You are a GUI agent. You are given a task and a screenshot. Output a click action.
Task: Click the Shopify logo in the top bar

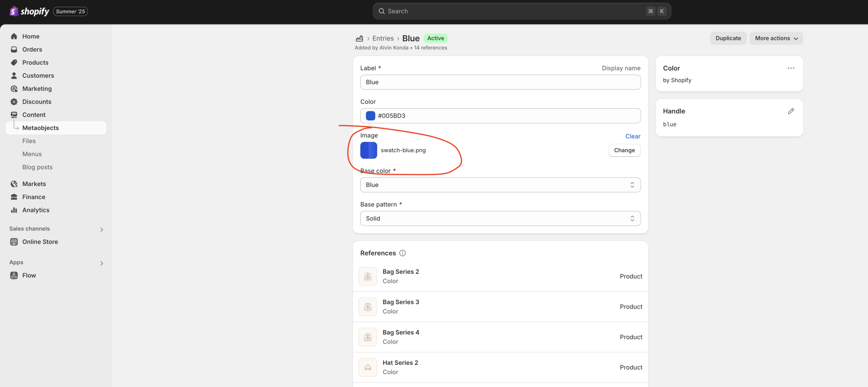(29, 11)
